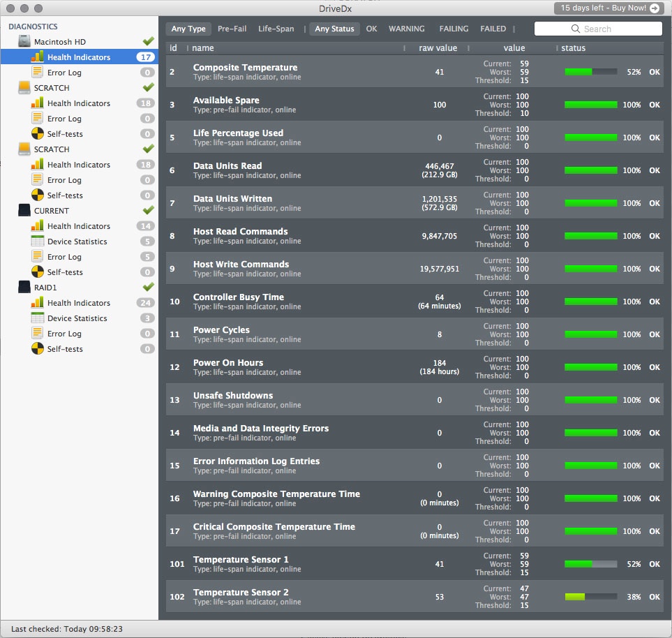Select Data Units Read row
Viewport: 672px width, 638px height.
tap(415, 170)
